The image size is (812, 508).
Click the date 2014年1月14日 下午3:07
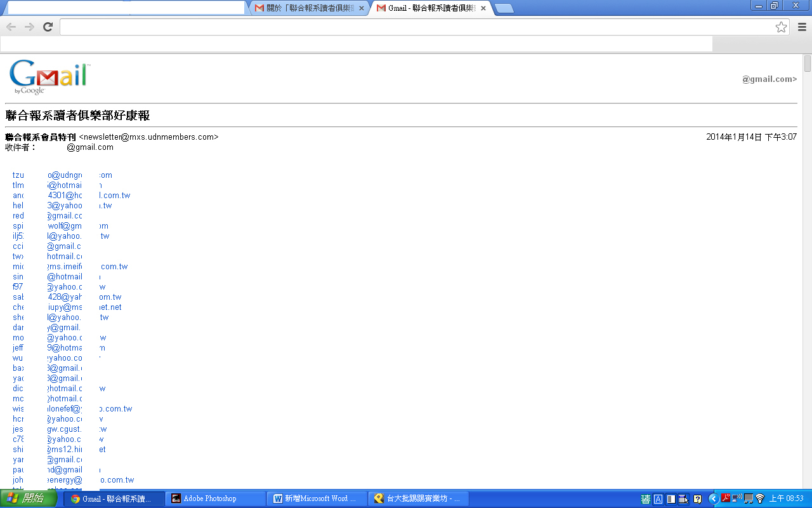point(751,137)
